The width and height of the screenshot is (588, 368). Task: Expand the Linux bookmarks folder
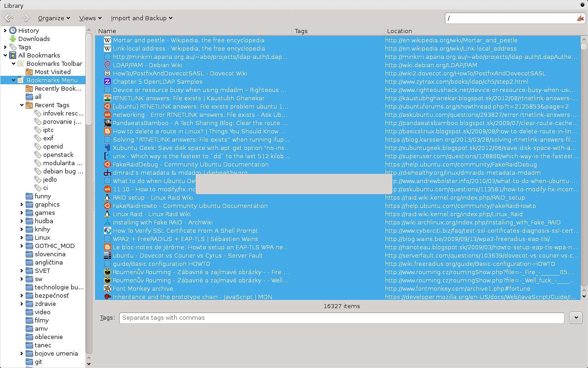[22, 238]
